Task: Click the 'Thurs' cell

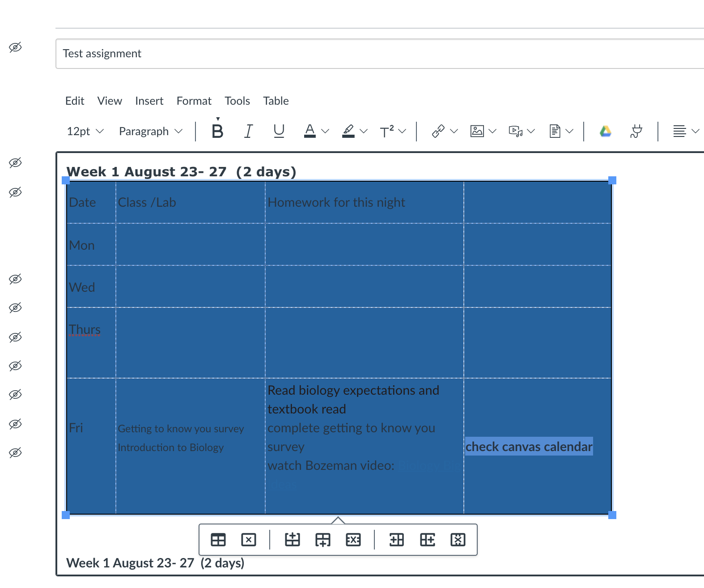Action: coord(91,343)
